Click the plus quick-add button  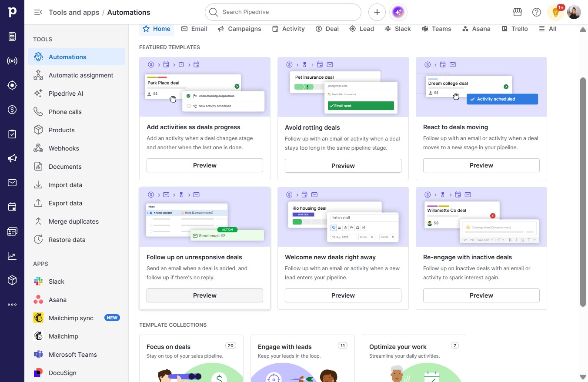click(377, 12)
